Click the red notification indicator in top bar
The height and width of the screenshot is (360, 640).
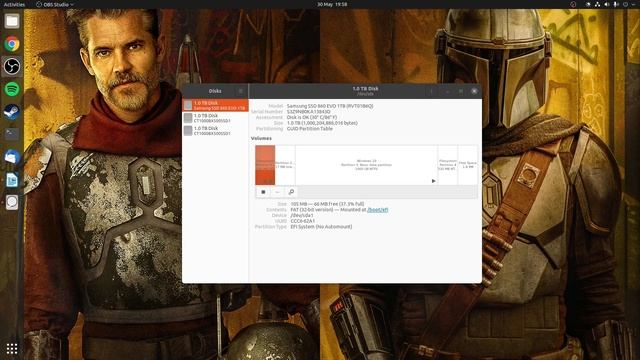point(573,4)
